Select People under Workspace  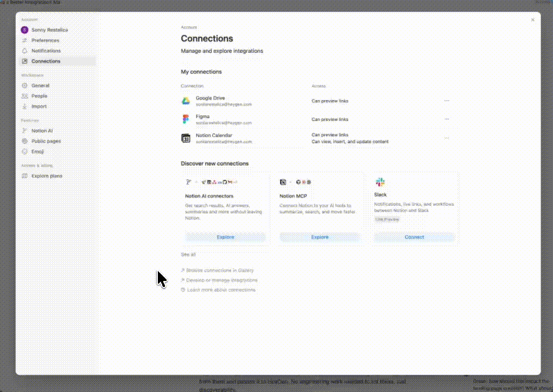(39, 96)
